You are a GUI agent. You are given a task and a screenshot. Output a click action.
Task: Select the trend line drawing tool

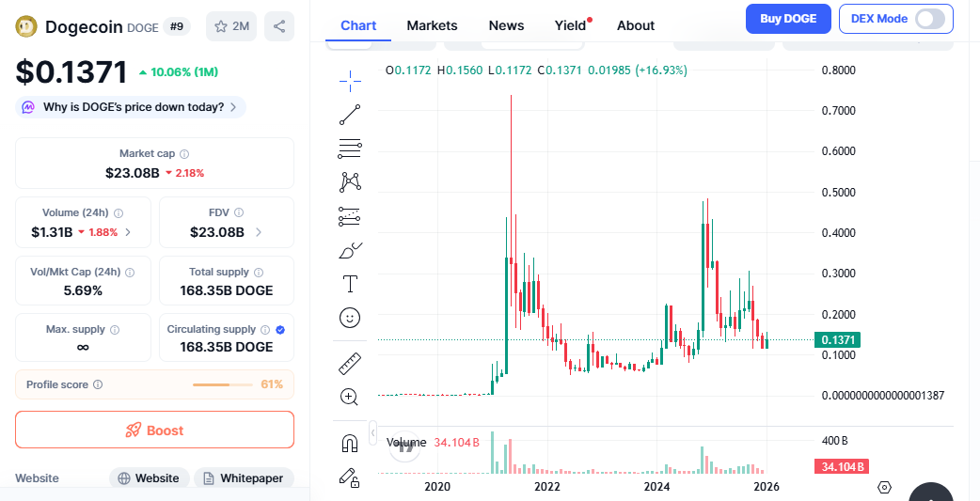(350, 116)
